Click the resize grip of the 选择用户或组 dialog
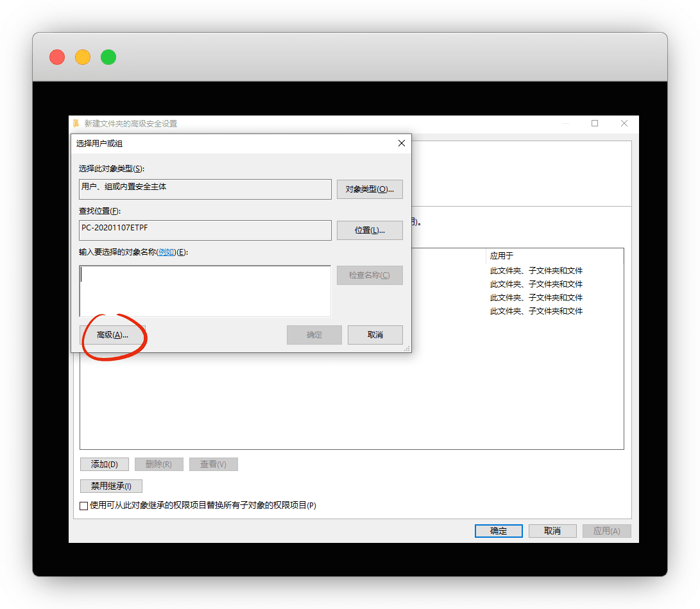The image size is (700, 609). (x=407, y=348)
